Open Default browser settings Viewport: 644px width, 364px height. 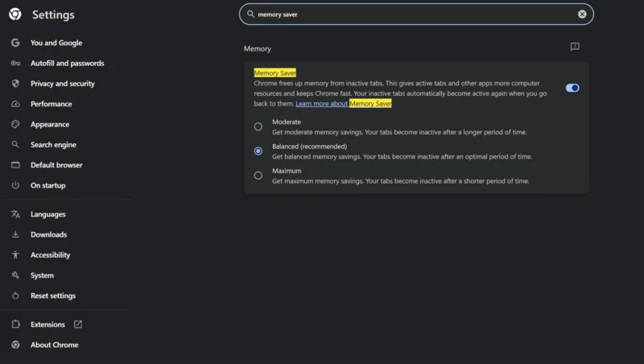(56, 165)
